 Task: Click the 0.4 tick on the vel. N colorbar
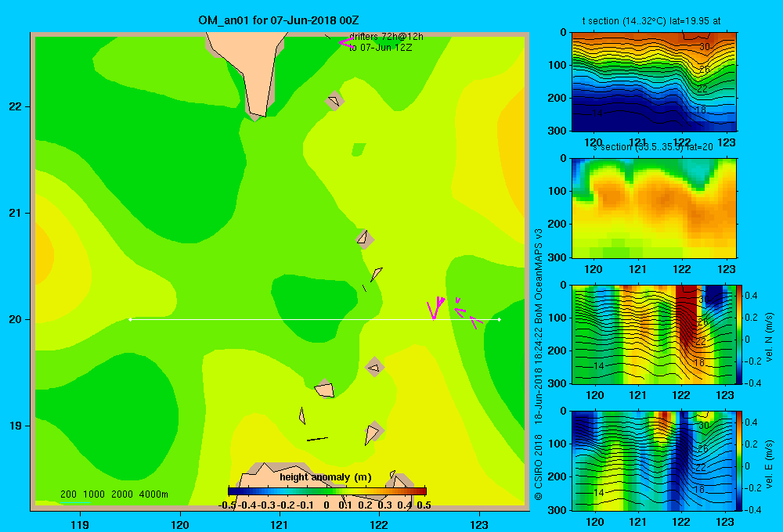[751, 296]
